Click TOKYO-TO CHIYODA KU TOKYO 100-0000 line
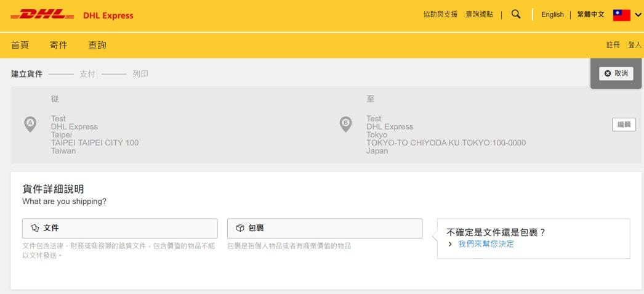The height and width of the screenshot is (294, 644). point(446,142)
